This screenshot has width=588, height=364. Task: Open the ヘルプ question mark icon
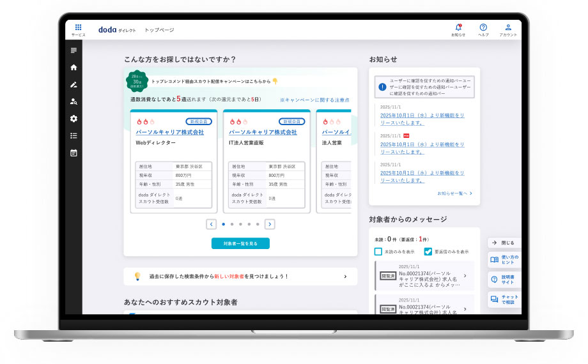(x=483, y=27)
